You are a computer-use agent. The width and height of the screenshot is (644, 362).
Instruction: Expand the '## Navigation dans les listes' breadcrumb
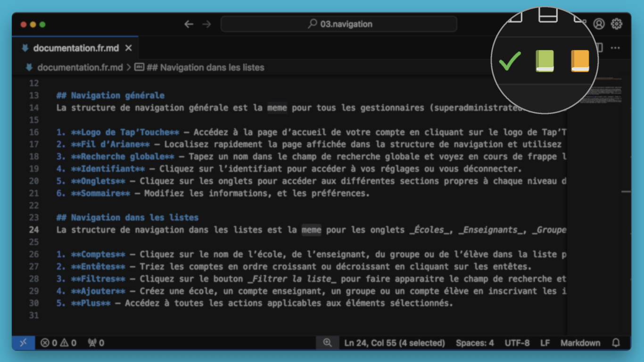[205, 67]
